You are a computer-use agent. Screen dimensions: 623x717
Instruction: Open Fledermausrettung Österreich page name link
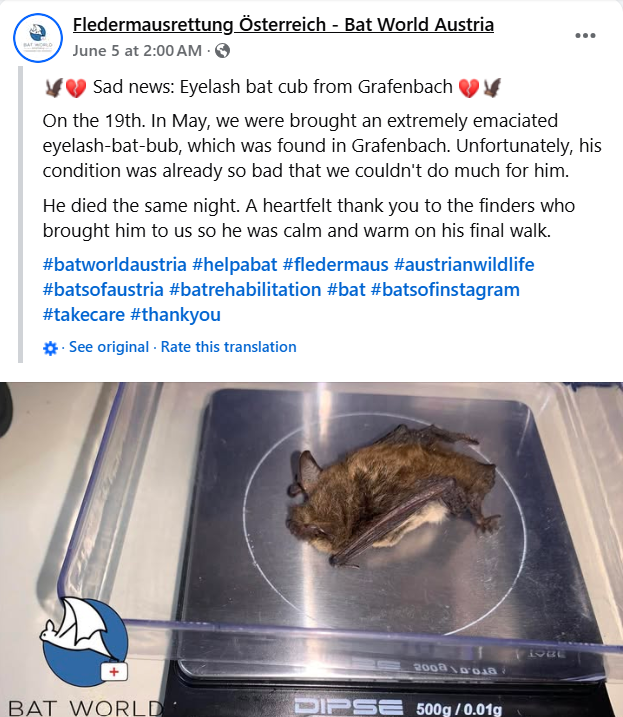283,24
